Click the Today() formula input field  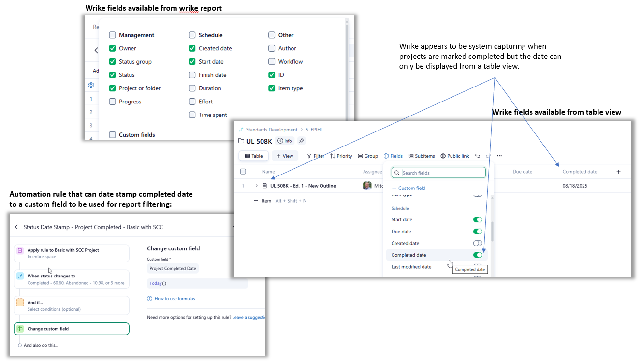point(197,283)
